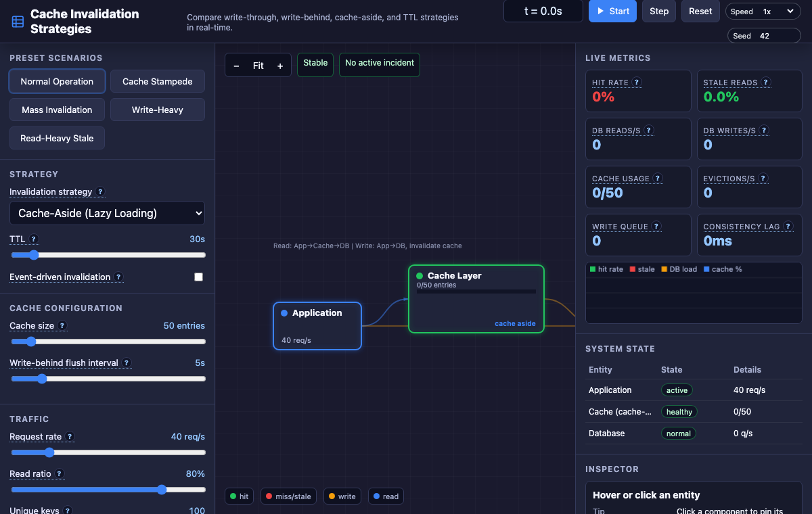Click the help icon next to Cache size
The image size is (812, 514).
62,326
